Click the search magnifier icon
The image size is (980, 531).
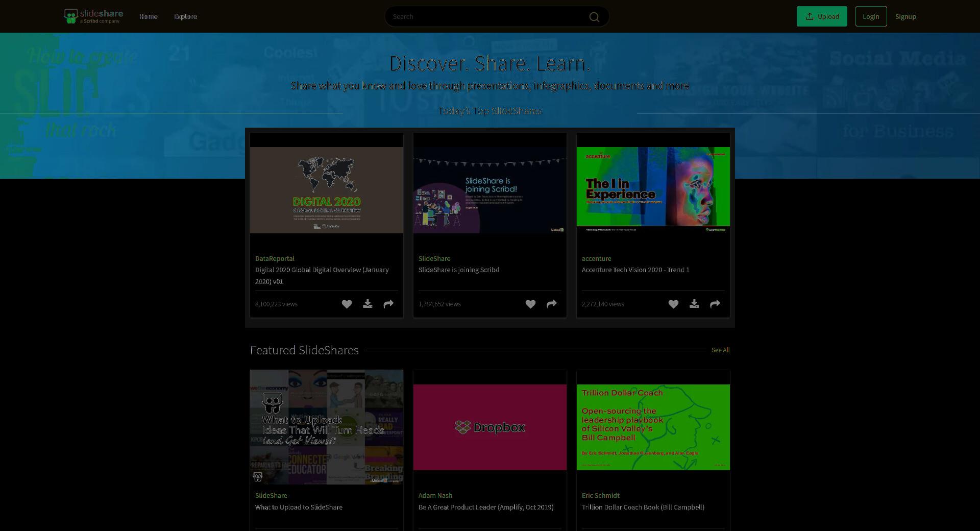(x=594, y=17)
